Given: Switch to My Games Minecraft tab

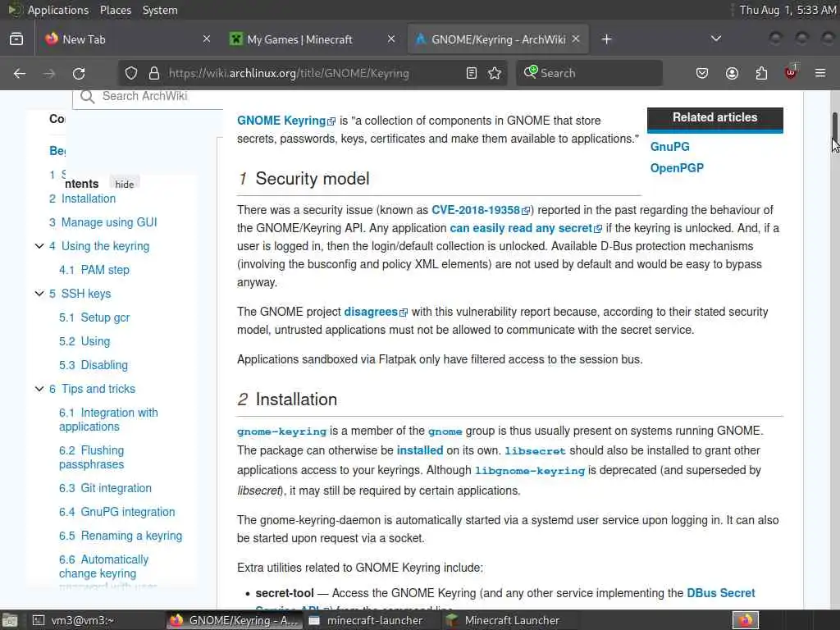Looking at the screenshot, I should [x=313, y=39].
